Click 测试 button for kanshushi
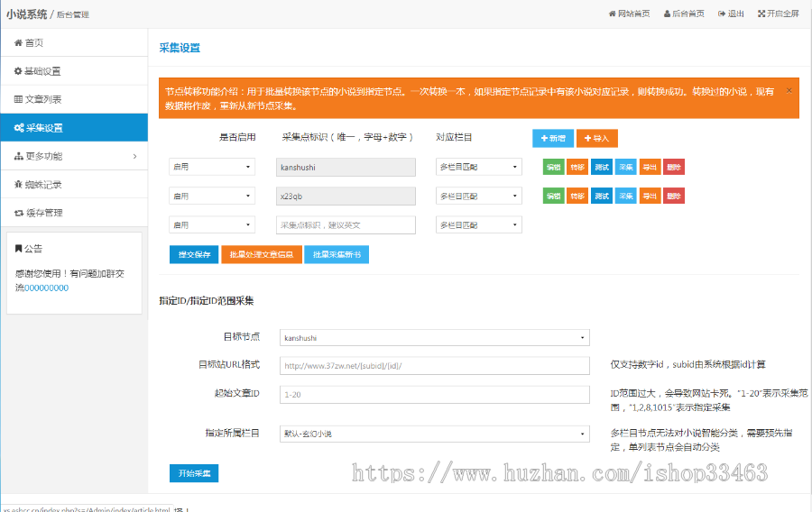 pyautogui.click(x=602, y=167)
